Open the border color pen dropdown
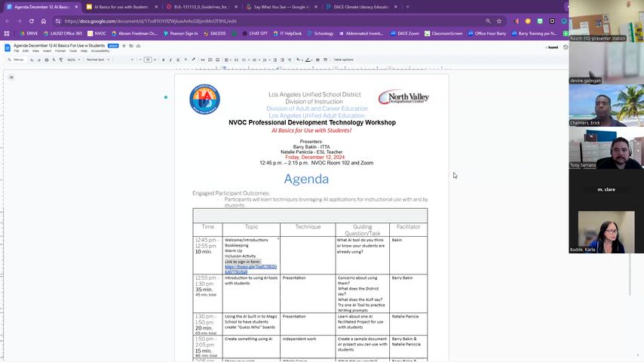The height and width of the screenshot is (362, 644). [308, 60]
